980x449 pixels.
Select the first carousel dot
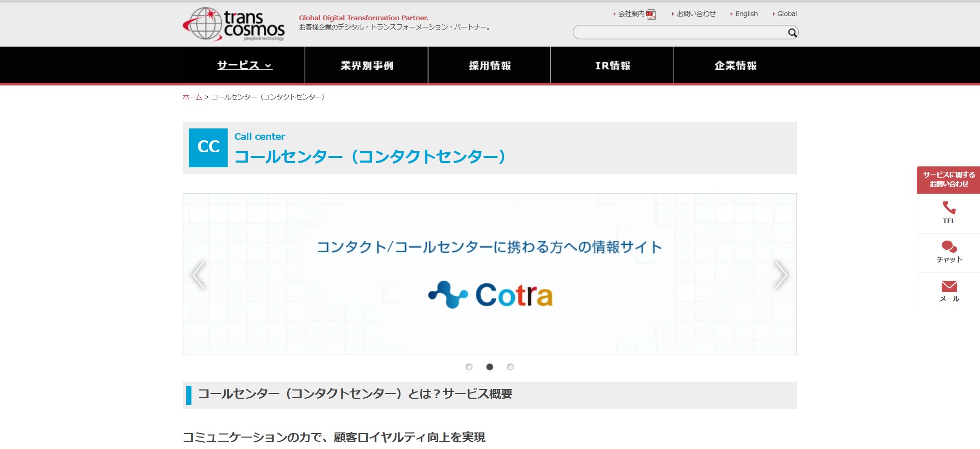point(469,367)
